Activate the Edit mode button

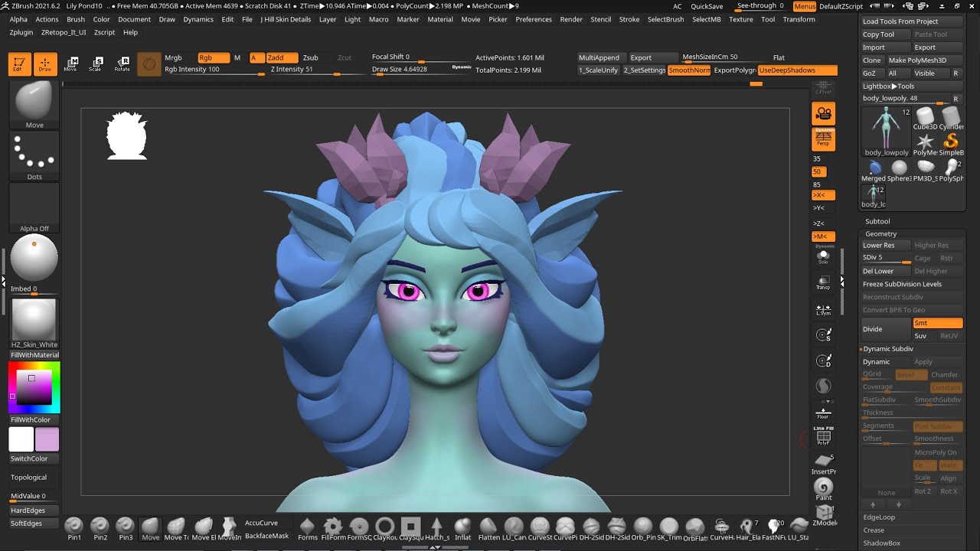(x=20, y=64)
